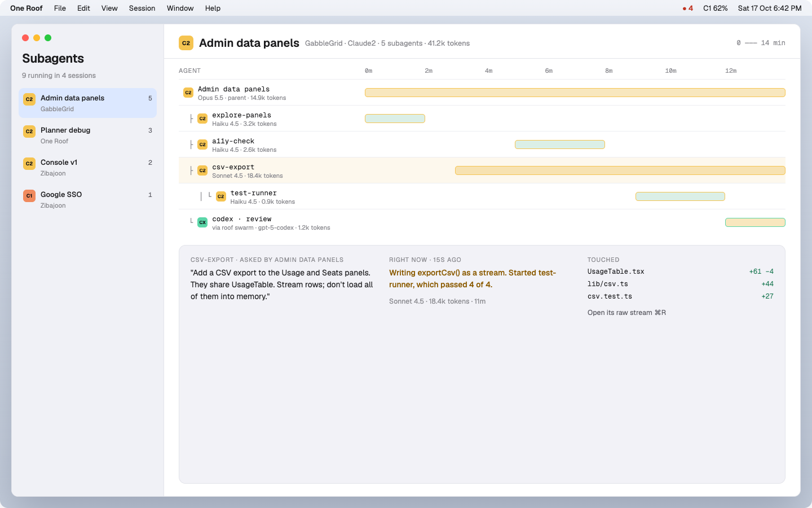The width and height of the screenshot is (812, 508).
Task: Click the 'a11y-check' agent name
Action: point(233,141)
